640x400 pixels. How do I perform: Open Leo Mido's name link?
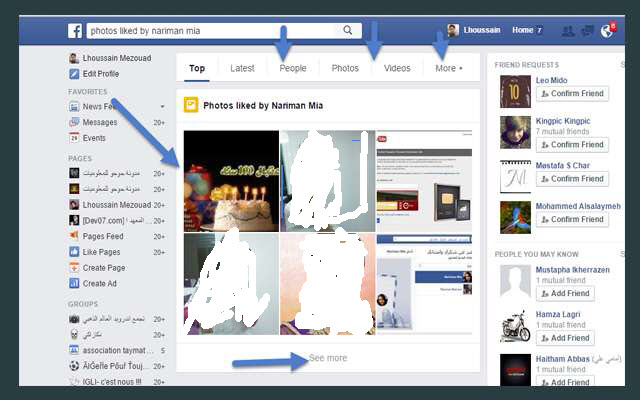pyautogui.click(x=551, y=80)
